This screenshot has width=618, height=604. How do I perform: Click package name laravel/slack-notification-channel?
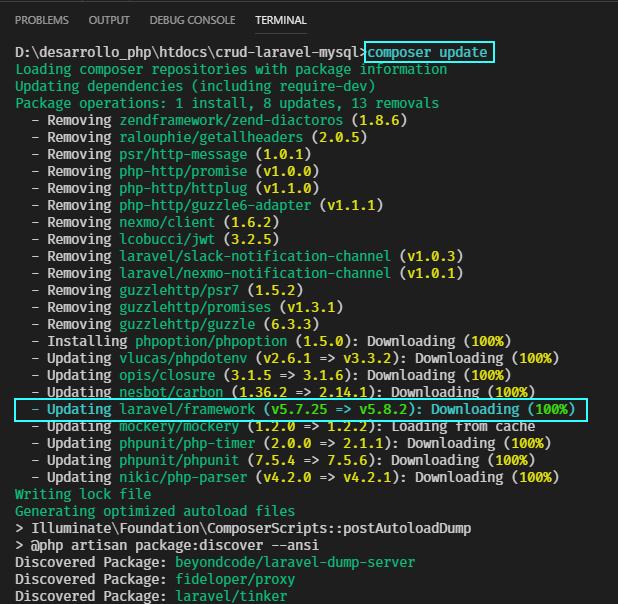tap(255, 256)
